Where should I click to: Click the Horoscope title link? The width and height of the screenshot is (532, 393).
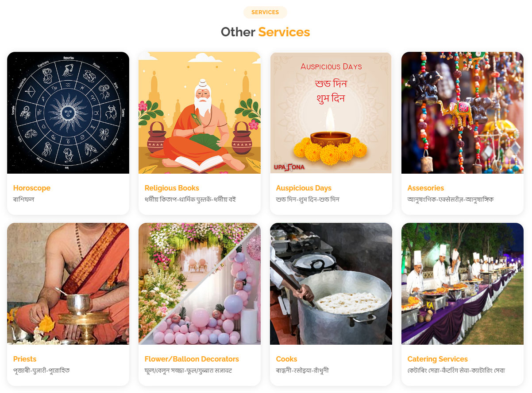32,188
